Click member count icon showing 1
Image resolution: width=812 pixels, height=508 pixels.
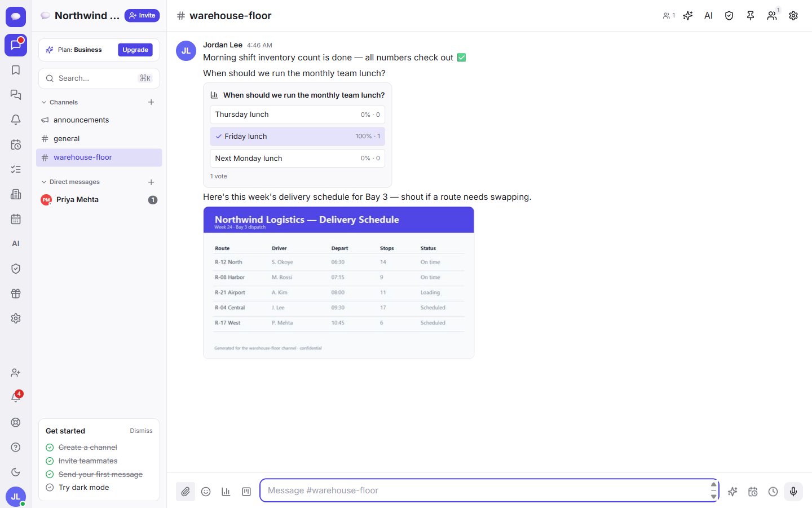click(x=669, y=16)
